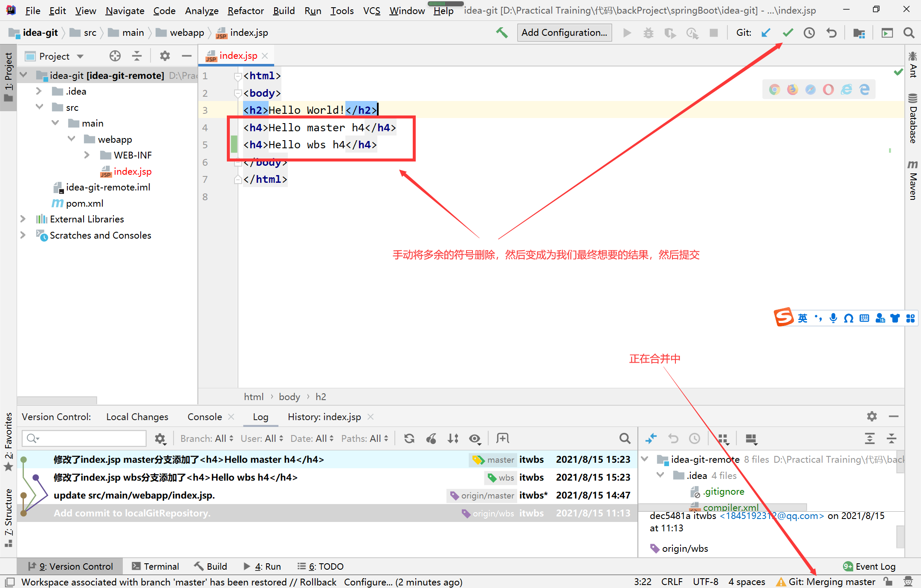This screenshot has width=921, height=588.
Task: Expand all in commit details pane
Action: tap(869, 438)
